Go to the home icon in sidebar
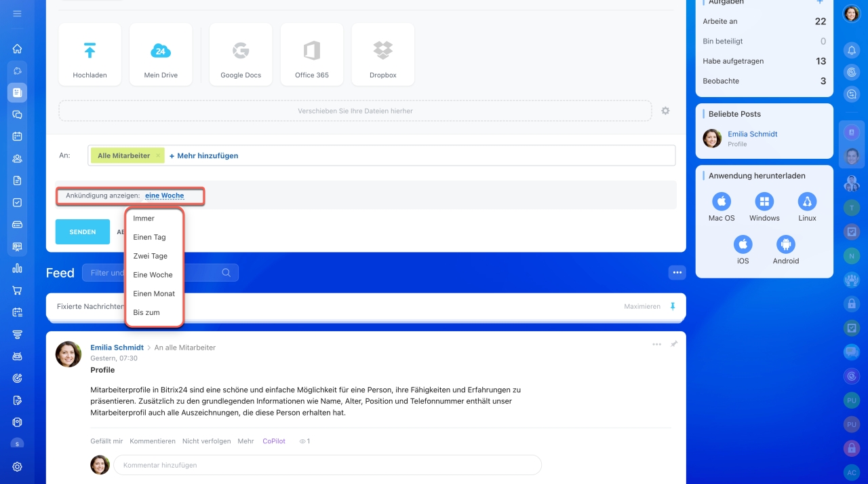The height and width of the screenshot is (484, 868). (x=18, y=49)
